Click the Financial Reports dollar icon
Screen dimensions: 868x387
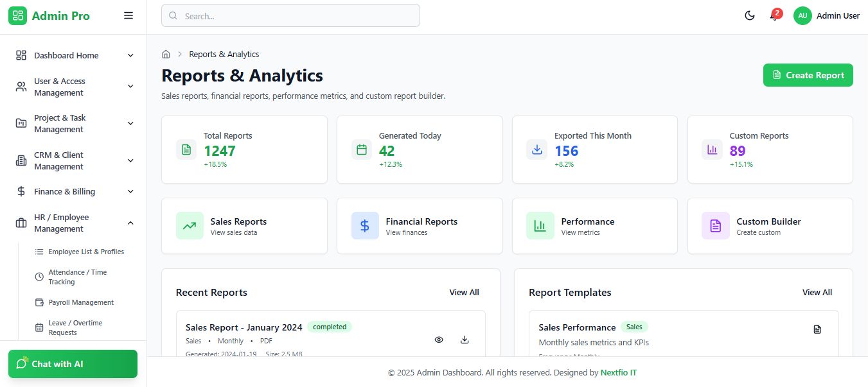click(365, 226)
